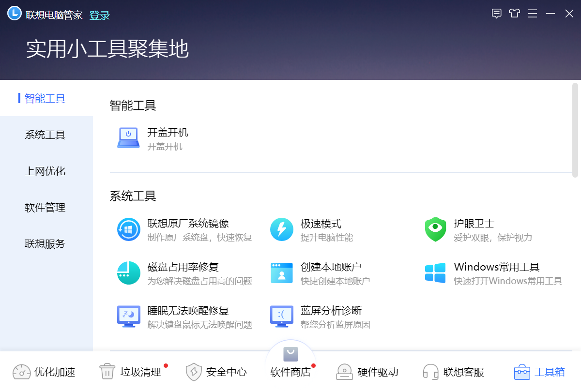The width and height of the screenshot is (581, 392).
Task: Click the 磁盘占用率修复 pie chart icon
Action: (x=129, y=273)
